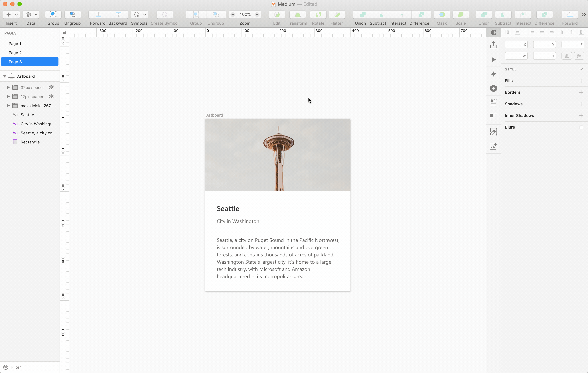This screenshot has width=588, height=373.
Task: Switch to Page 1
Action: click(x=15, y=43)
